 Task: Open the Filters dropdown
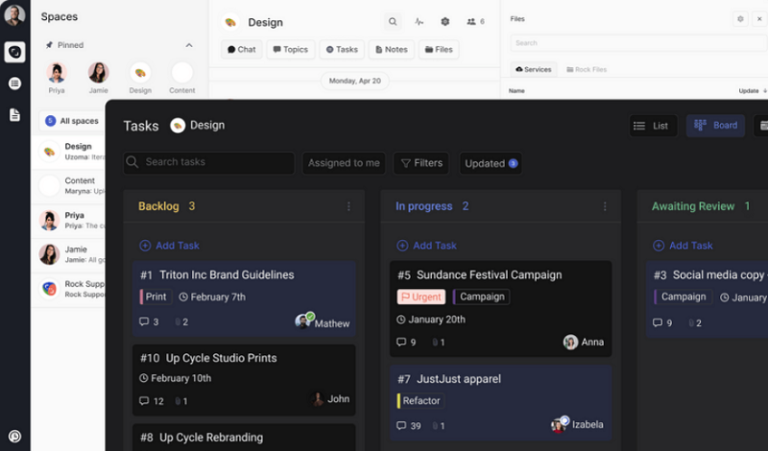pos(420,163)
